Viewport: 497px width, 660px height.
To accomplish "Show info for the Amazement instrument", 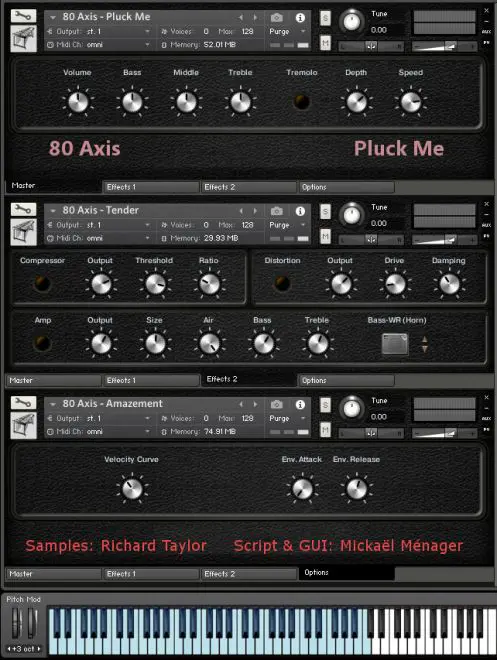I will pos(300,404).
